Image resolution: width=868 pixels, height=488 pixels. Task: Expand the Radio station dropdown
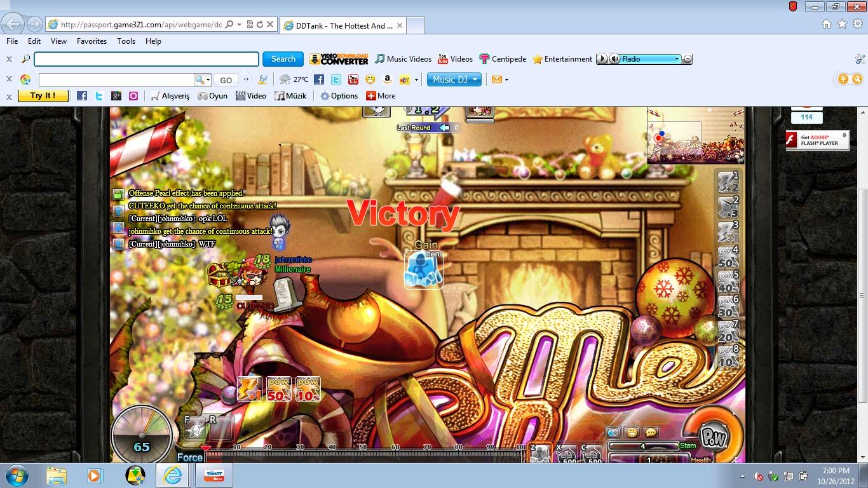[x=677, y=59]
